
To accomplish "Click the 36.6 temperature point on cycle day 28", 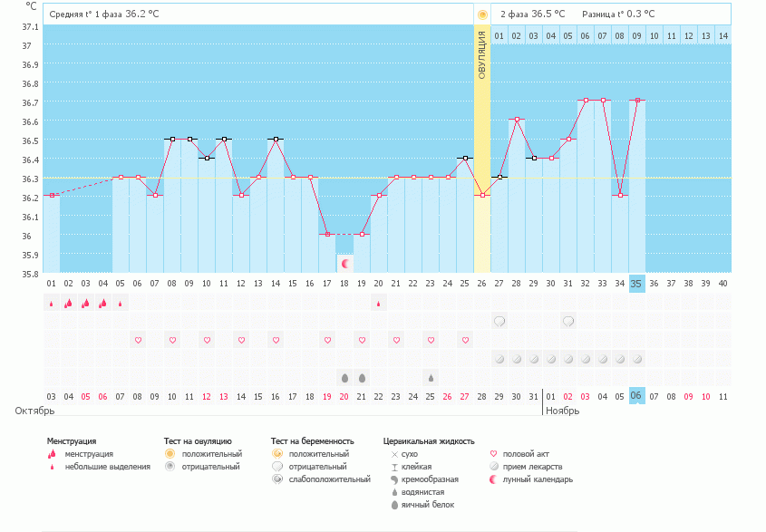I will pyautogui.click(x=517, y=120).
